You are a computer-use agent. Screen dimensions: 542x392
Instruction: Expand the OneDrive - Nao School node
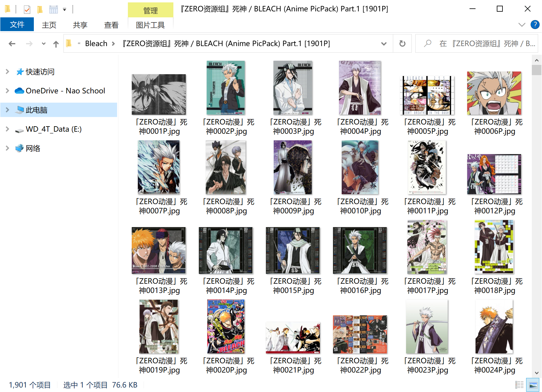(7, 91)
